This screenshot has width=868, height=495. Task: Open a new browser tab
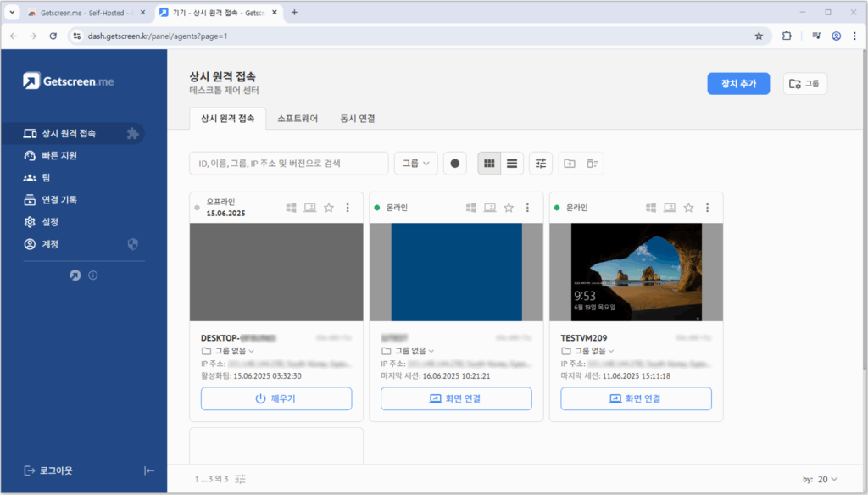point(294,12)
